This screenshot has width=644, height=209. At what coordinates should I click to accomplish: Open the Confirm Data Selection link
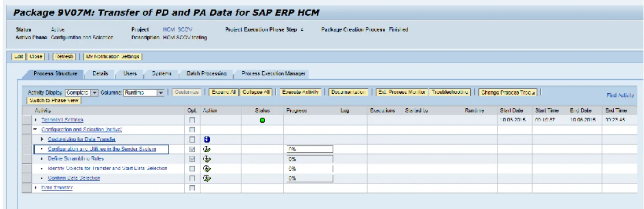tap(74, 178)
